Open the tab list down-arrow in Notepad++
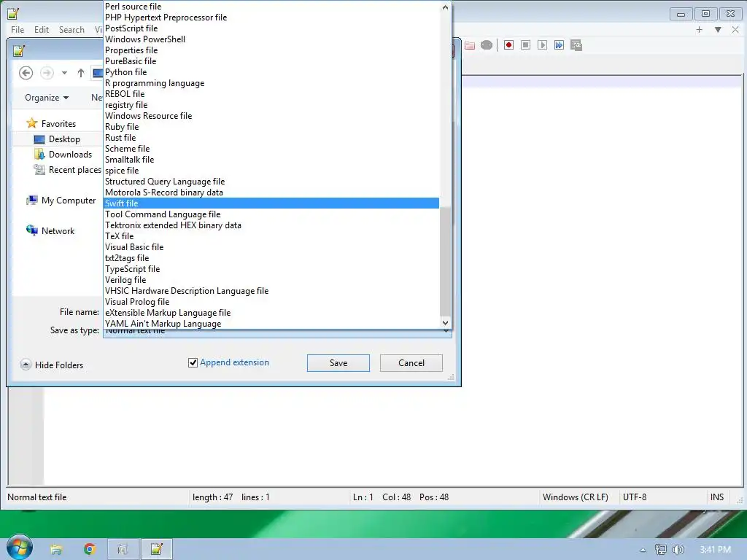Viewport: 747px width, 560px height. (718, 29)
